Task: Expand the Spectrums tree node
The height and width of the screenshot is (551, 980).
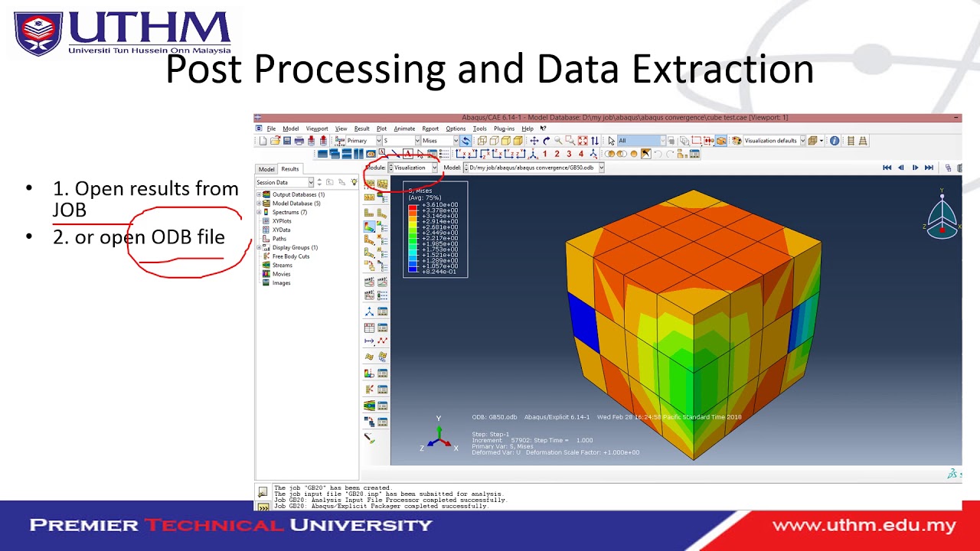Action: tap(259, 212)
